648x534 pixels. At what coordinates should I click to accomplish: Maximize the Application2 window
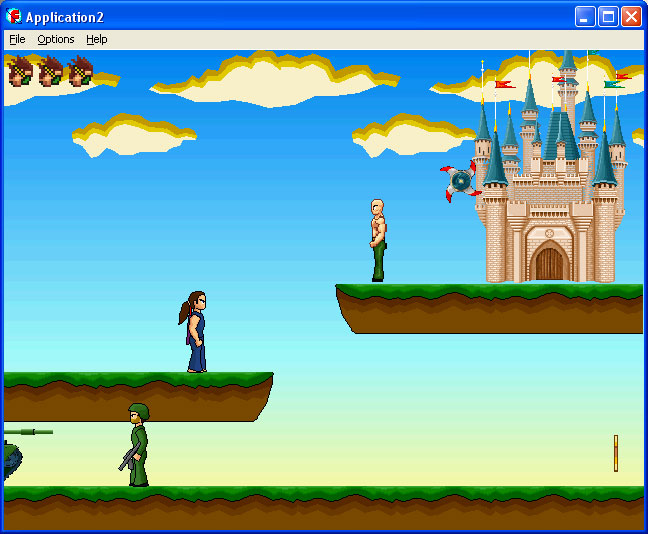(x=608, y=16)
